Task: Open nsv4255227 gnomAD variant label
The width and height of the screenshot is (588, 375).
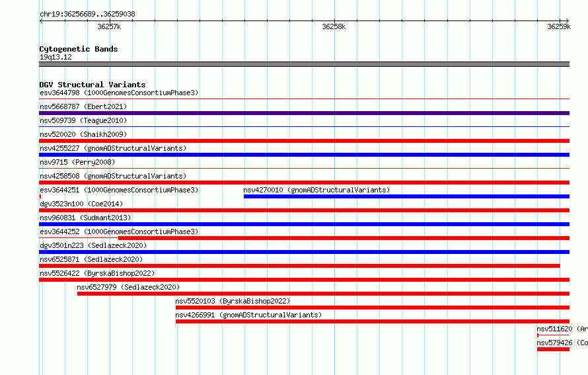Action: click(x=113, y=148)
